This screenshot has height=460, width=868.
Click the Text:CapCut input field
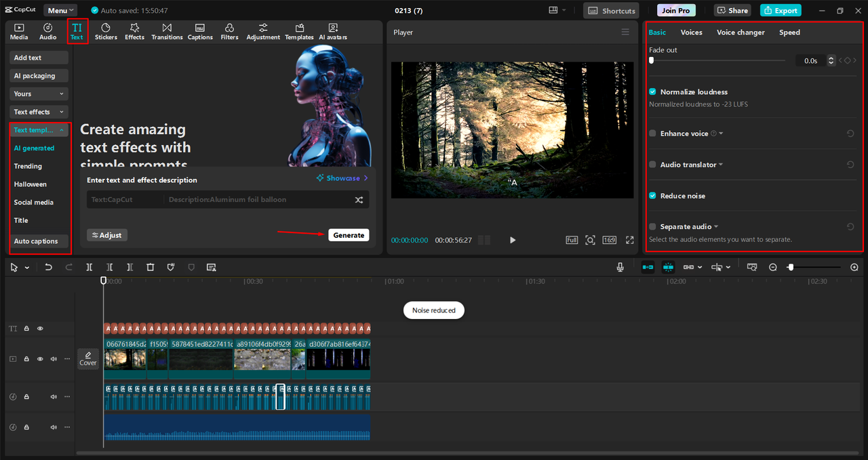tap(125, 200)
